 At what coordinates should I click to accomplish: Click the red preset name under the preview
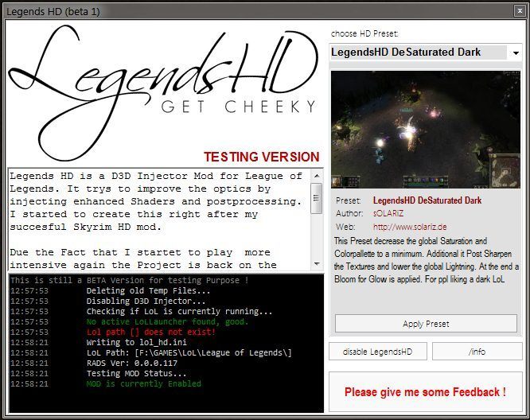(427, 200)
